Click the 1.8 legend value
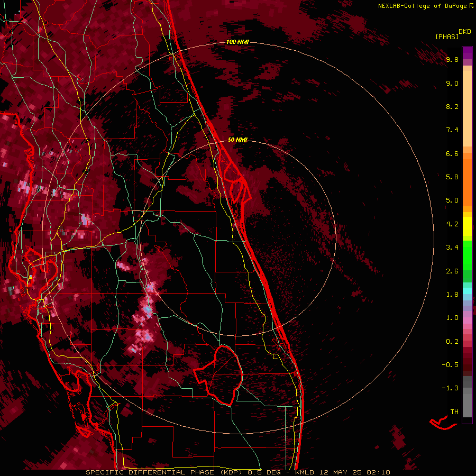The width and height of the screenshot is (476, 476). pos(452,295)
